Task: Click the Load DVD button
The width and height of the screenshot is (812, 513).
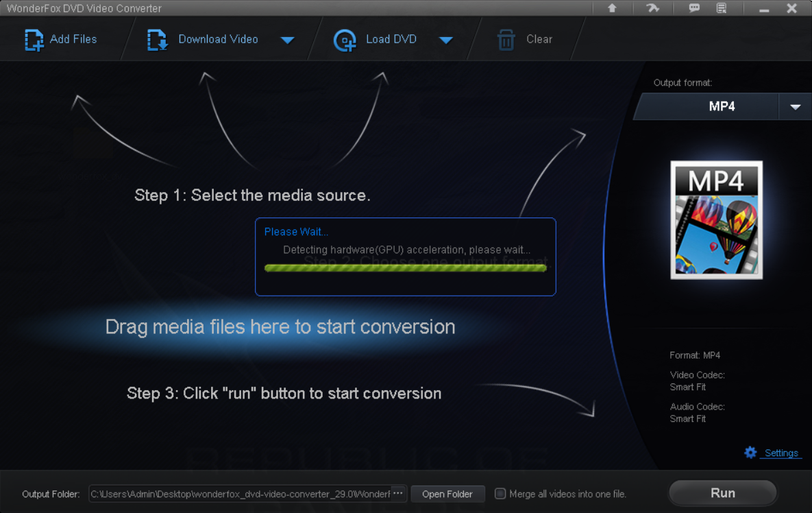Action: [376, 39]
